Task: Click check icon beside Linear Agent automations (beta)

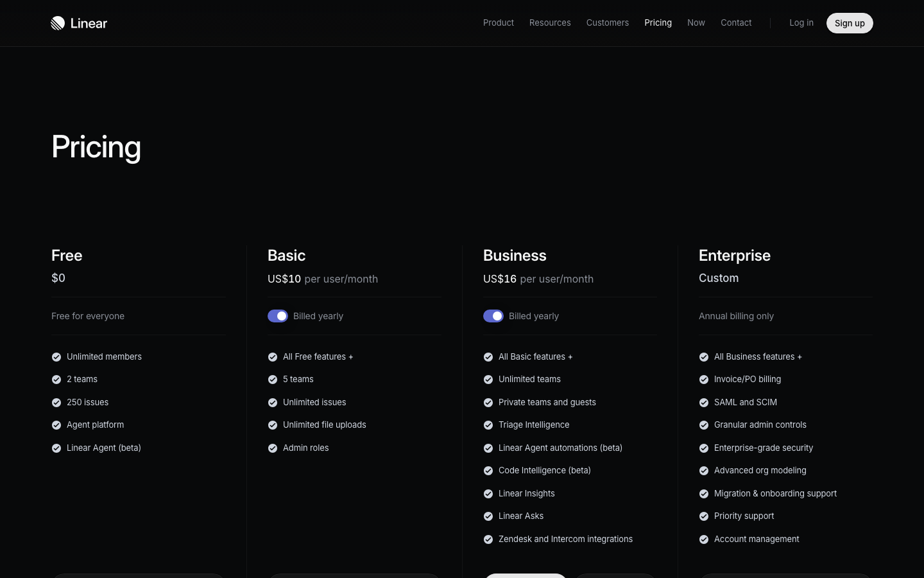Action: (488, 448)
